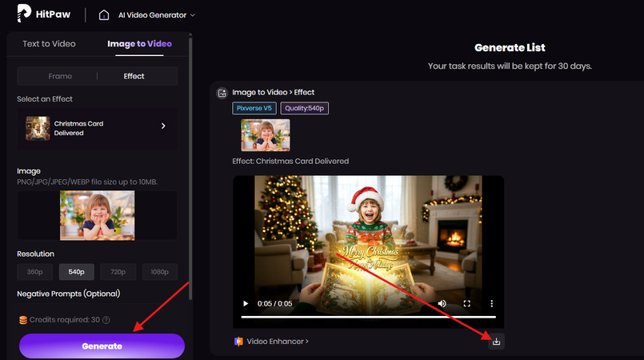644x360 pixels.
Task: Click the Christmas Card effect thumbnail
Action: (x=38, y=128)
